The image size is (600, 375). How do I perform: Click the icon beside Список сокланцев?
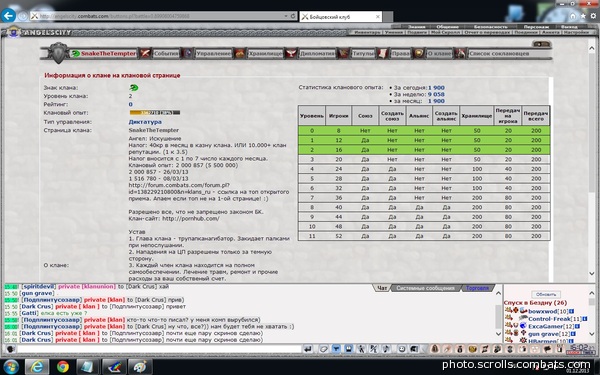pyautogui.click(x=460, y=53)
